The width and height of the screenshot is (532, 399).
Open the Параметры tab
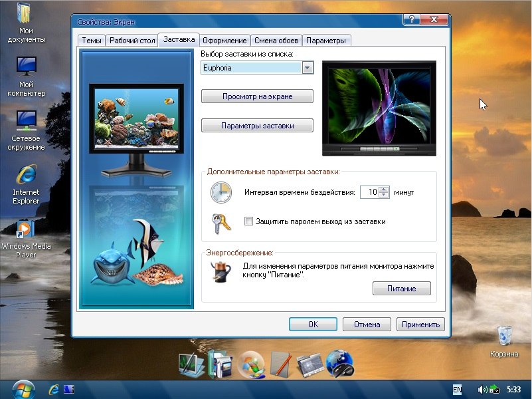point(326,41)
